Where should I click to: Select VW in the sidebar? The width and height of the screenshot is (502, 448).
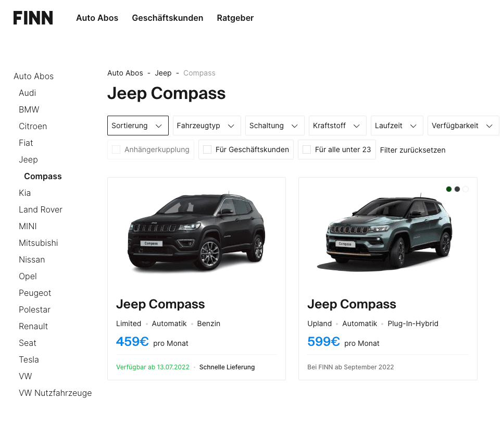click(x=26, y=376)
